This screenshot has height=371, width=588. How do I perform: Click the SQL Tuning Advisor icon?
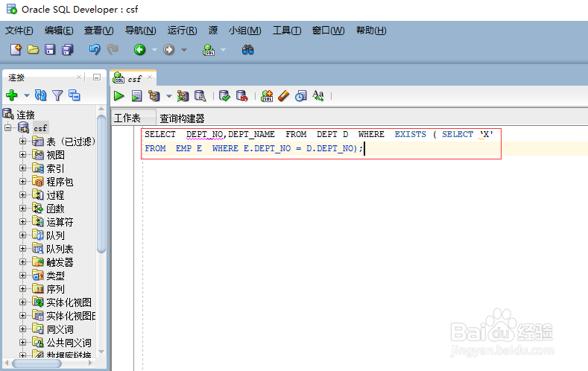point(200,96)
